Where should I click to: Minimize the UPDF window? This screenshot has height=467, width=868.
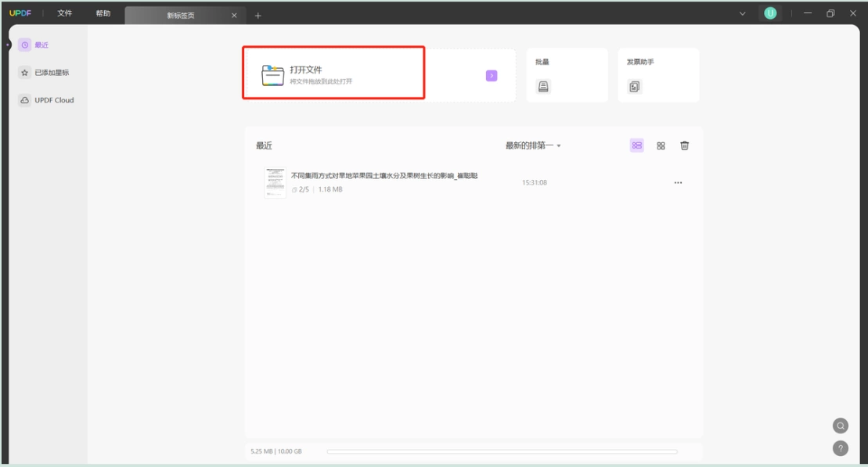pyautogui.click(x=808, y=13)
